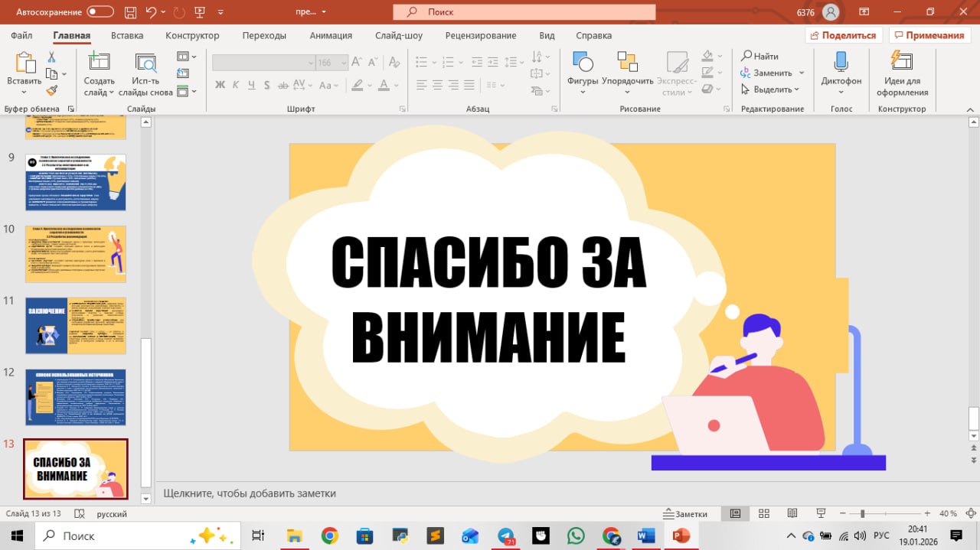Image resolution: width=980 pixels, height=550 pixels.
Task: Select slide 12 thumbnail sources list
Action: (x=76, y=398)
